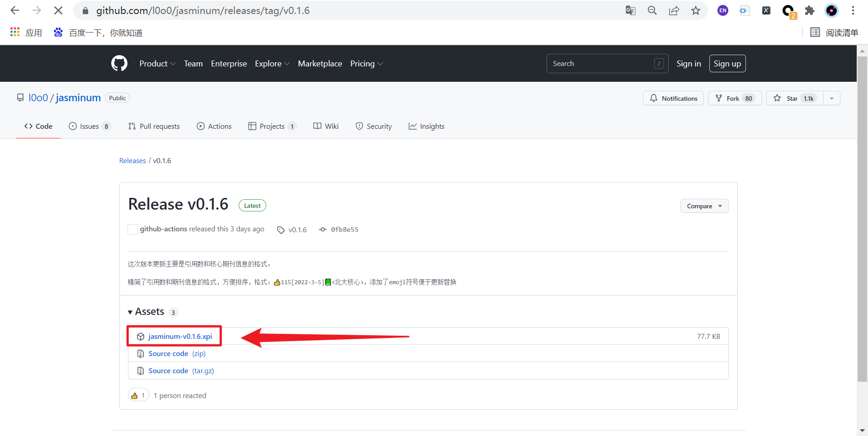868x436 pixels.
Task: Switch to the Wiki tab
Action: pos(326,126)
